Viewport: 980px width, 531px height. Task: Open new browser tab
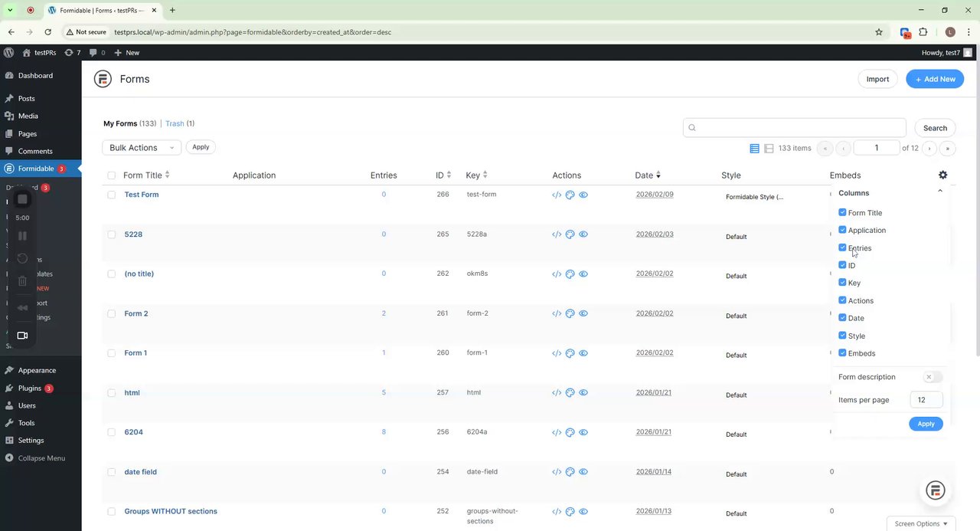[172, 10]
